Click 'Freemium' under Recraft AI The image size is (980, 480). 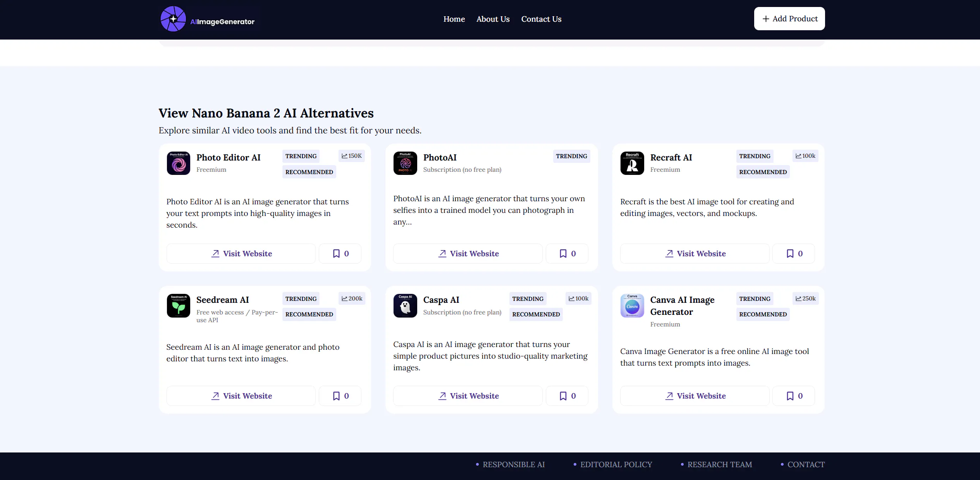665,169
